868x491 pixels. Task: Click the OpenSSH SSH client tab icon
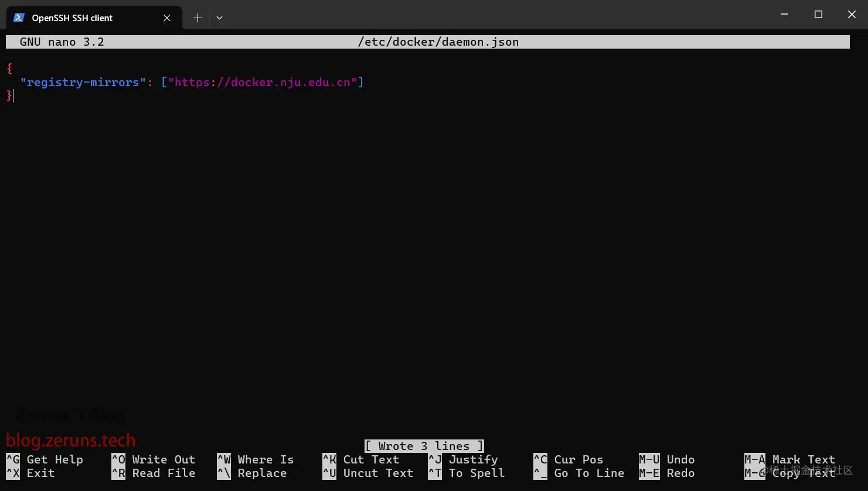[19, 18]
